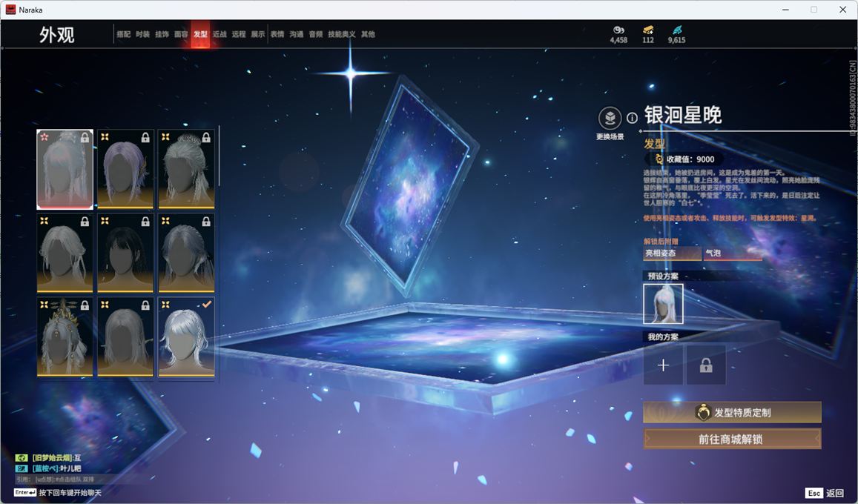This screenshot has height=504, width=858.
Task: Click the teal feather currency icon showing 9,615
Action: [677, 30]
